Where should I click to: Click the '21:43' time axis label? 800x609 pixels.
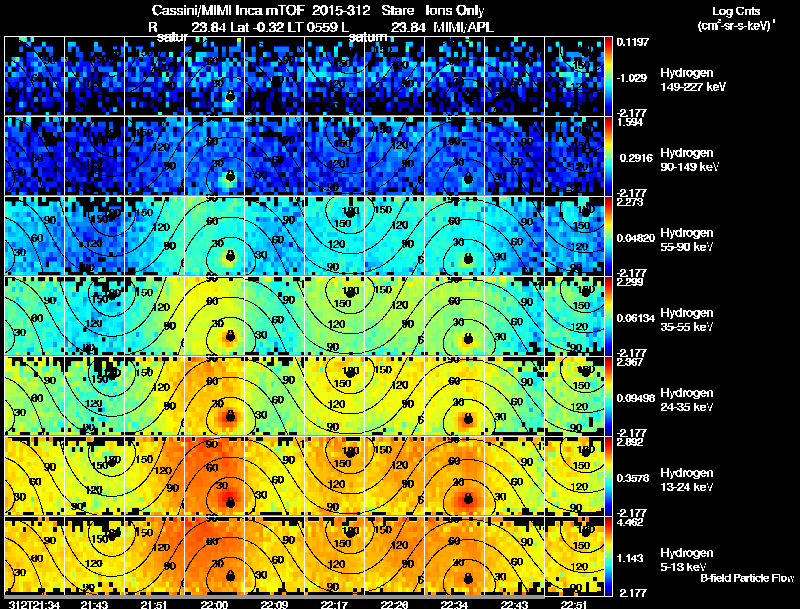(94, 605)
